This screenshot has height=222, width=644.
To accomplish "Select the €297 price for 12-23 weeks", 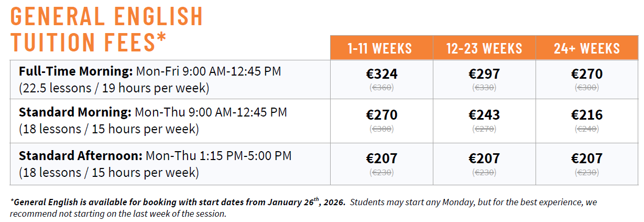I will click(484, 74).
